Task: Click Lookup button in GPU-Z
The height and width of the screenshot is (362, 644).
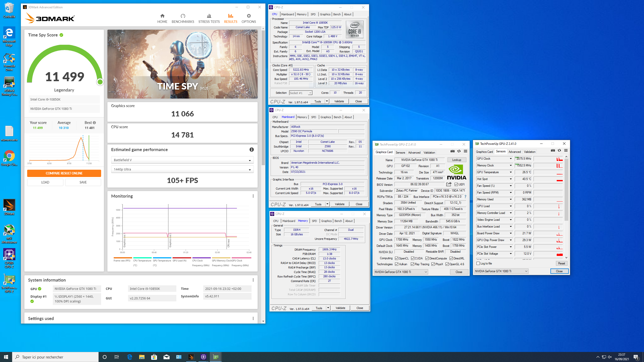Action: click(457, 160)
